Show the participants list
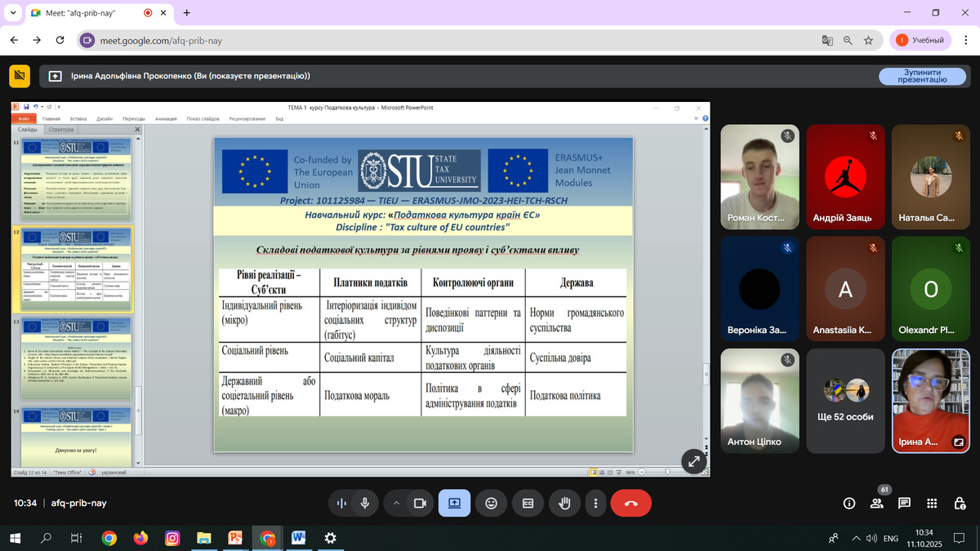The width and height of the screenshot is (980, 551). pos(876,504)
